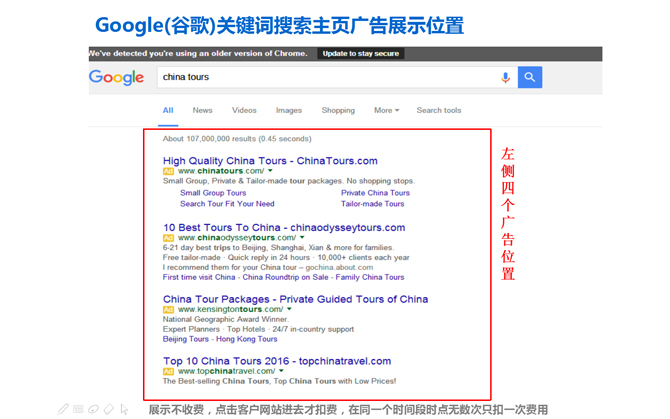Switch to the Shopping tab
Screen dimensions: 670x419
338,110
